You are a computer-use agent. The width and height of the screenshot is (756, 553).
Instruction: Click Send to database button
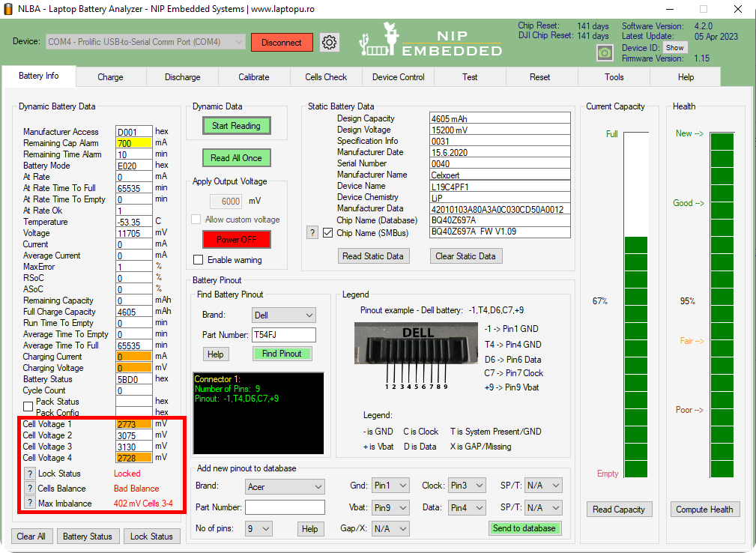[x=524, y=528]
